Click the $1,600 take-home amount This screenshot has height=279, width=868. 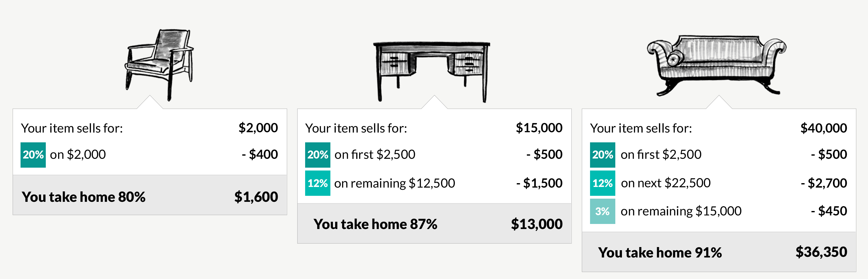click(256, 197)
